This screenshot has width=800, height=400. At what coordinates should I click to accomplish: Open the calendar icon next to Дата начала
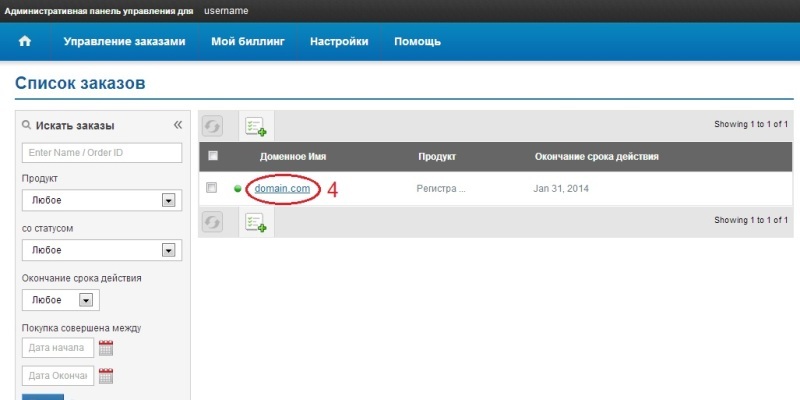coord(106,348)
